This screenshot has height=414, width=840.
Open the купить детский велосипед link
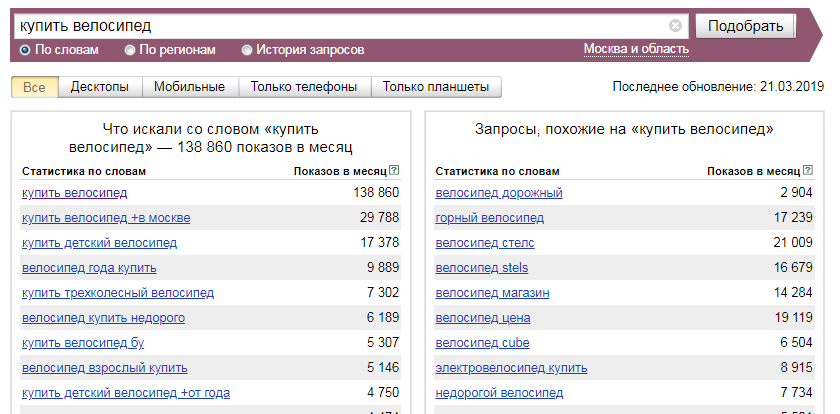(99, 243)
